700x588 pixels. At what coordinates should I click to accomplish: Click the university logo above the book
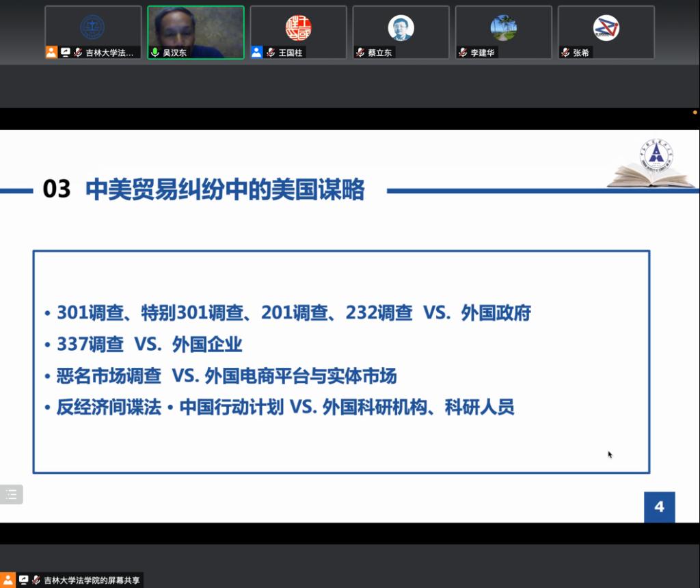pyautogui.click(x=655, y=153)
